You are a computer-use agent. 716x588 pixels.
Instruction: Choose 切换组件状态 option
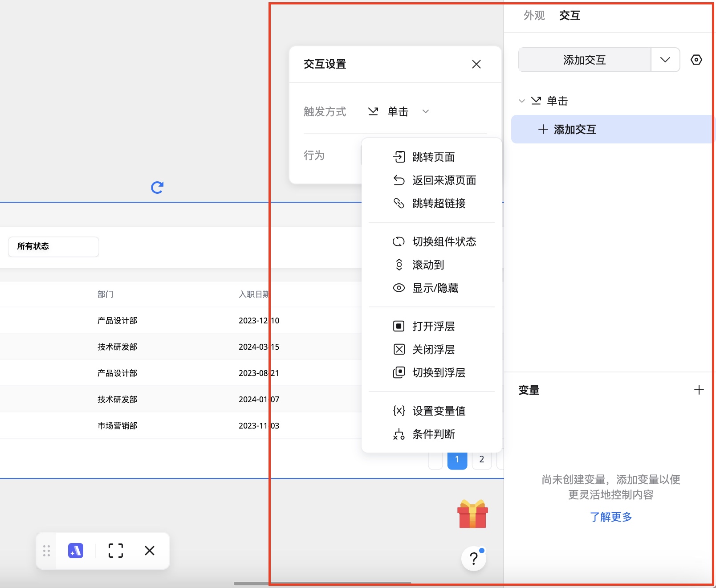click(432, 241)
